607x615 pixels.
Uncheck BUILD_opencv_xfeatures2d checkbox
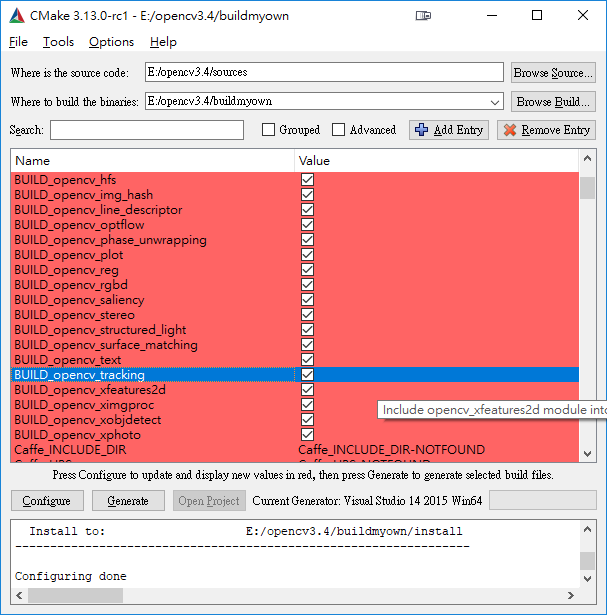click(x=307, y=389)
